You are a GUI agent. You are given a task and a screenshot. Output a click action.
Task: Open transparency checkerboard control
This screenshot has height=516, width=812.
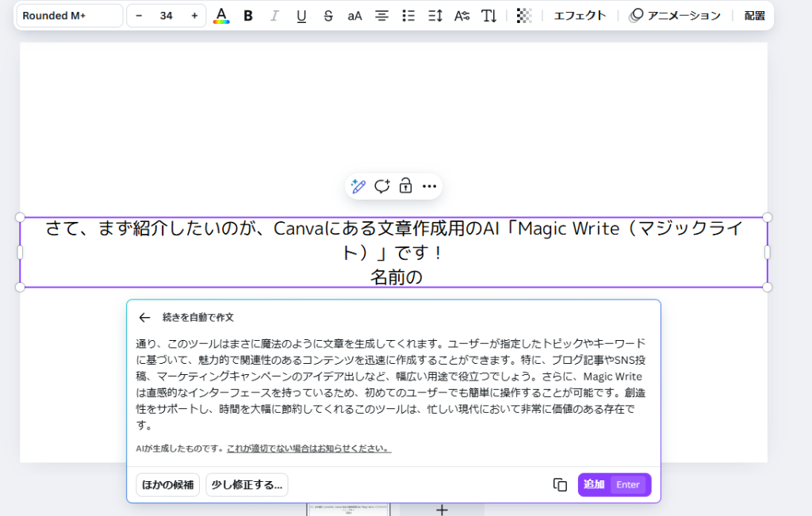523,16
